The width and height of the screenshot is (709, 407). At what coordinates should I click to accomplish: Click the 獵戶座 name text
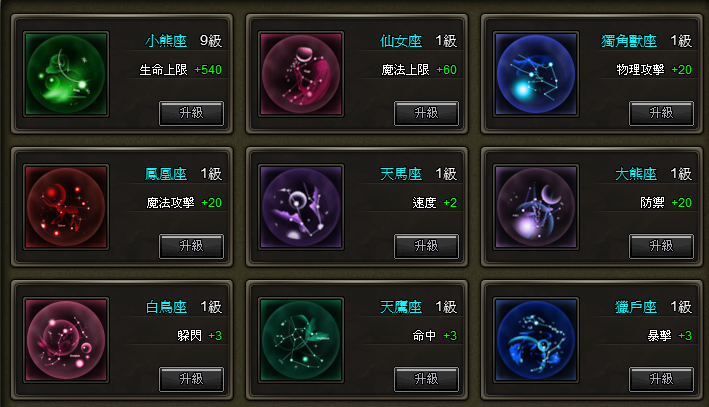click(636, 307)
